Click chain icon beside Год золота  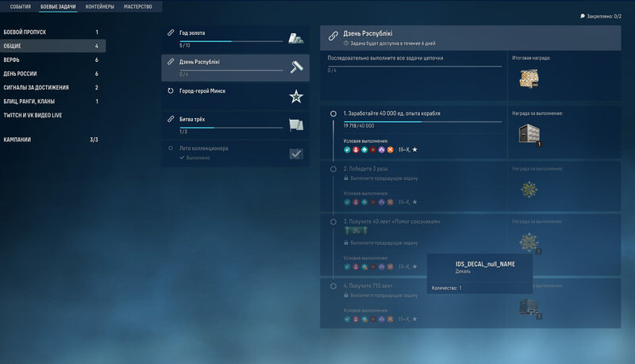(171, 33)
